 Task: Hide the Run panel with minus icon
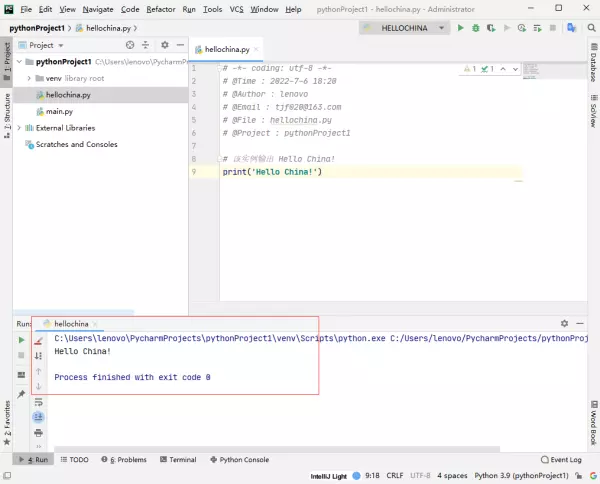click(x=580, y=323)
